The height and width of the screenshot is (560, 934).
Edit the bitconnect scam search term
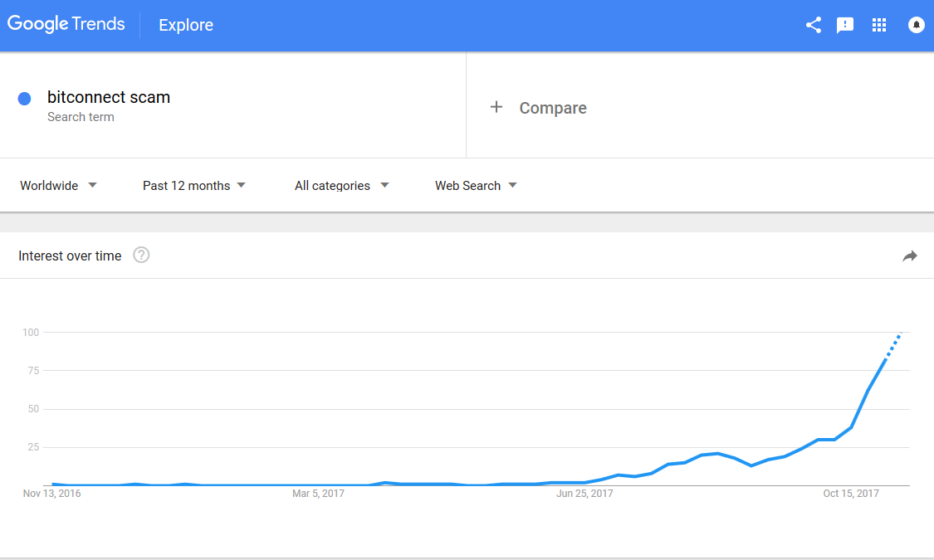[x=109, y=97]
